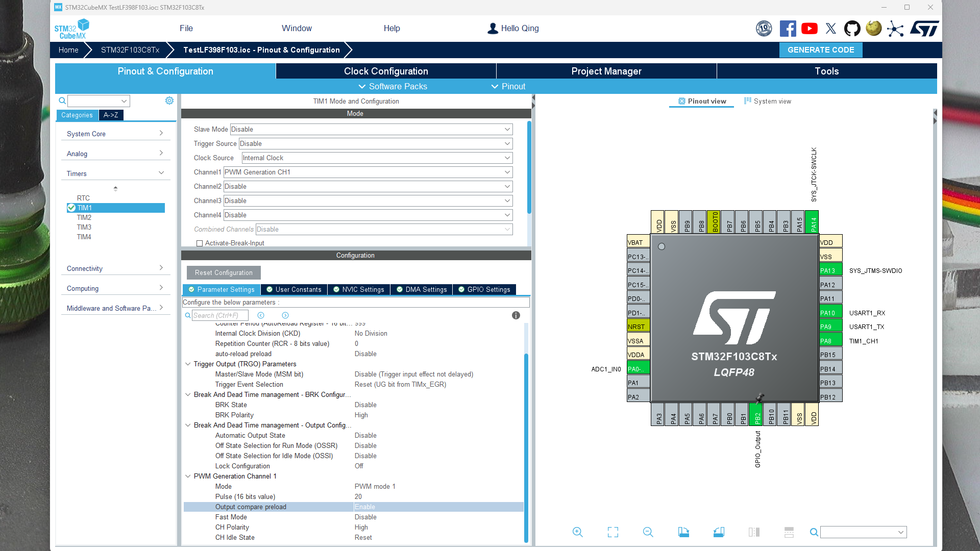Click the parameter info icon

pos(516,315)
